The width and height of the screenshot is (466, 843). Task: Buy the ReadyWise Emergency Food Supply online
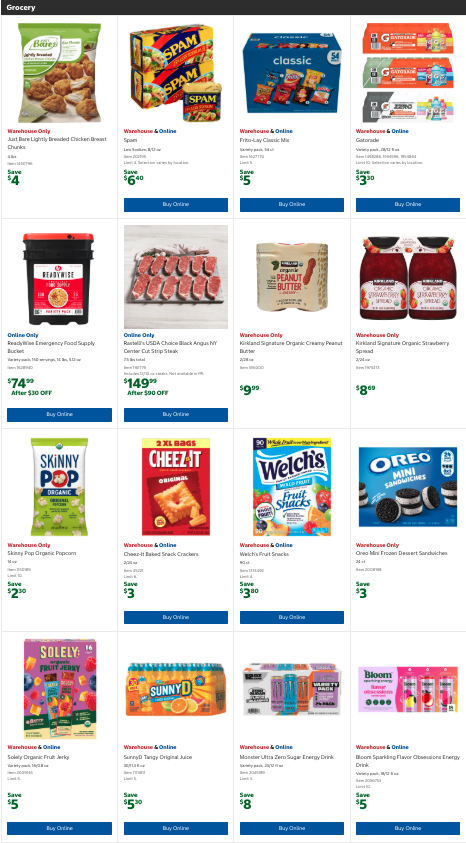(x=59, y=415)
